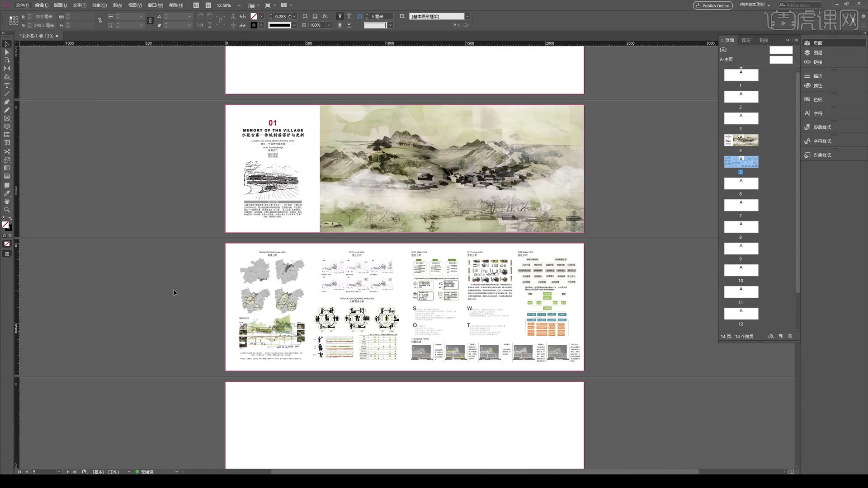
Task: Open the stroke weight 0.283 pt dropdown
Action: coord(294,16)
